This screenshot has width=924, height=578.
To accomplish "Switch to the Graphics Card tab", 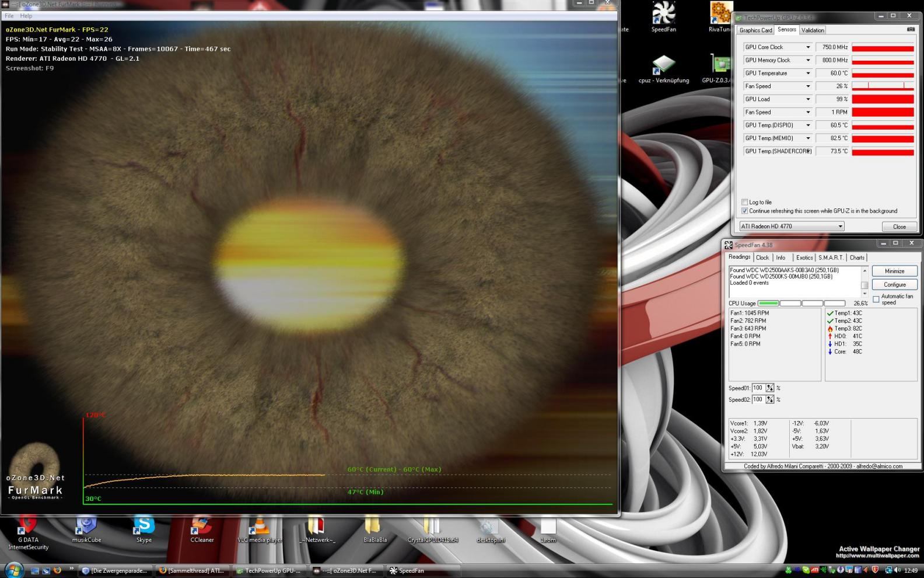I will pyautogui.click(x=755, y=30).
